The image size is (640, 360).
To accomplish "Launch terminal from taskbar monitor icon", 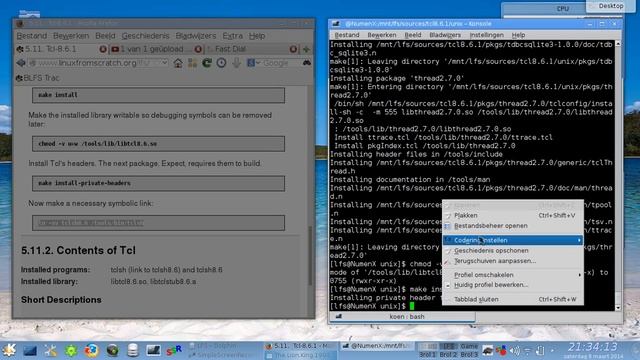I will 153,350.
